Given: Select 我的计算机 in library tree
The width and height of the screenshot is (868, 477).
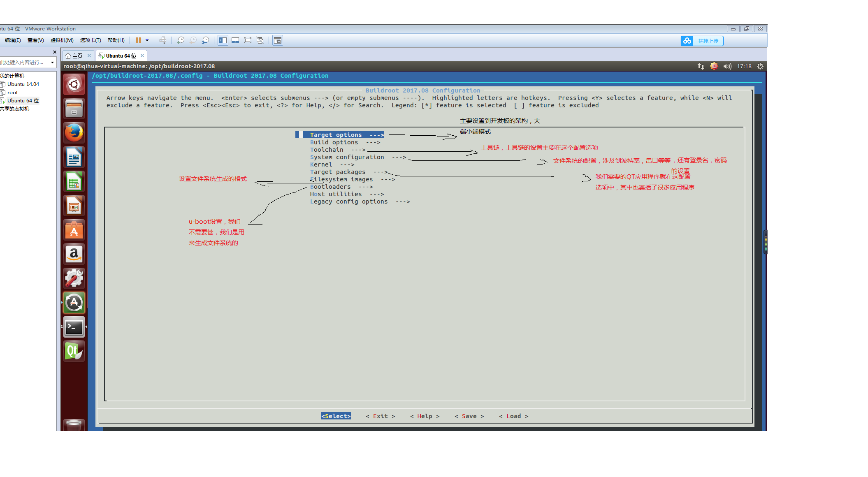Looking at the screenshot, I should [x=12, y=76].
